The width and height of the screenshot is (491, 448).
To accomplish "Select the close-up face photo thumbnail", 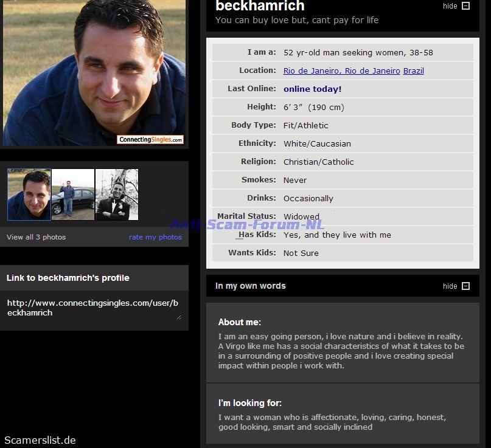I will 29,195.
